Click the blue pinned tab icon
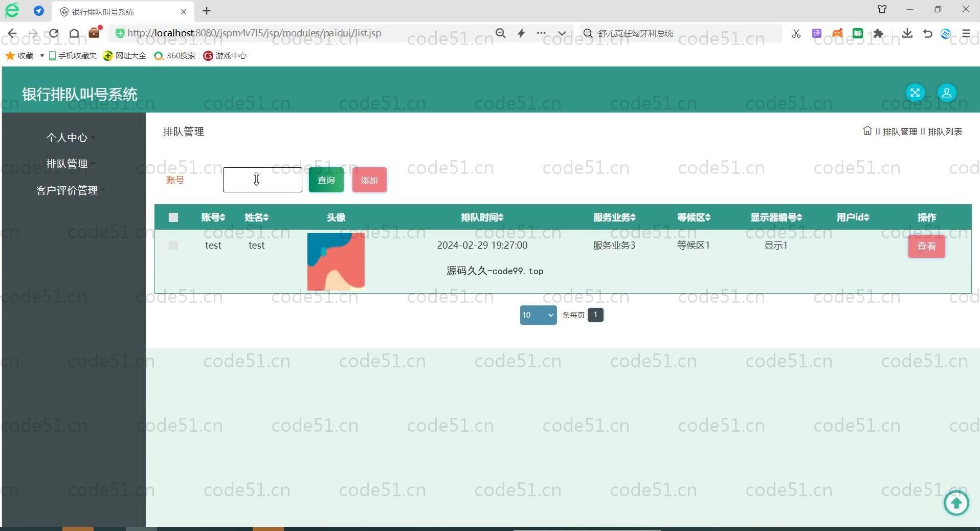 click(39, 11)
